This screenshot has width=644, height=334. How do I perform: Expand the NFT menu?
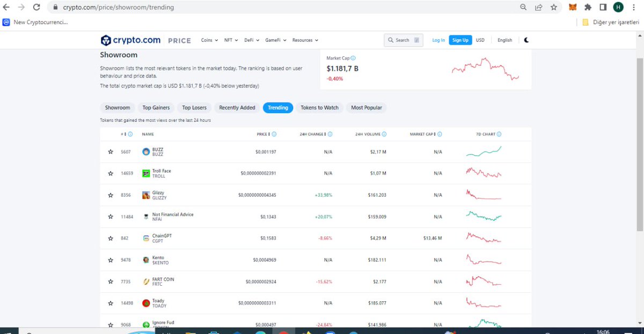click(231, 40)
